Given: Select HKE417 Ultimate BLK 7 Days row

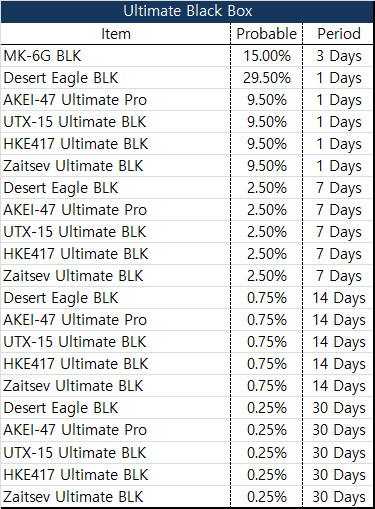Looking at the screenshot, I should click(x=187, y=254).
